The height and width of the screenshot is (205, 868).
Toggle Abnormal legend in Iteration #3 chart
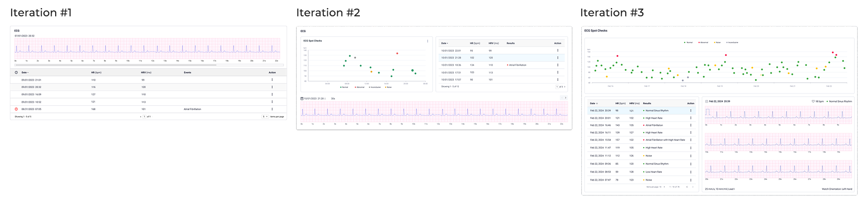click(x=703, y=42)
